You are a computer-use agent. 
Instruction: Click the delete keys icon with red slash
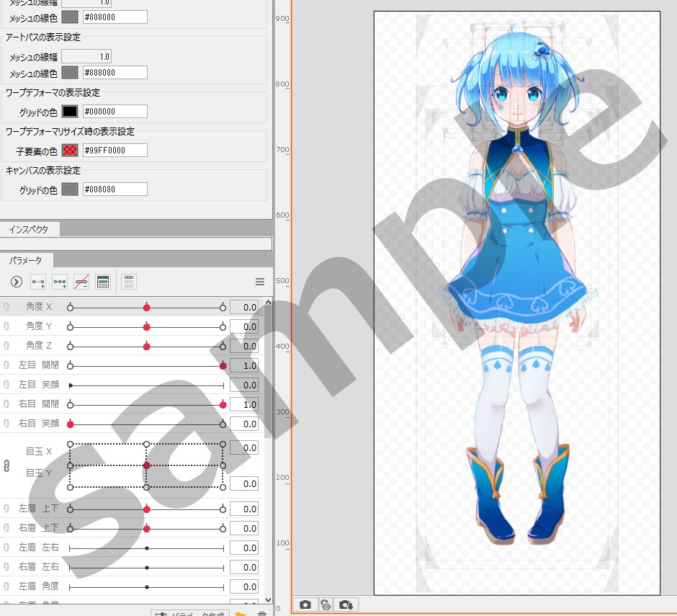[81, 282]
